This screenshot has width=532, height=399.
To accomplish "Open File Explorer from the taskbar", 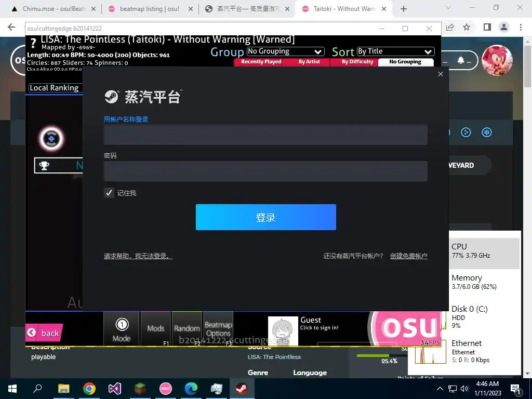I will (63, 389).
